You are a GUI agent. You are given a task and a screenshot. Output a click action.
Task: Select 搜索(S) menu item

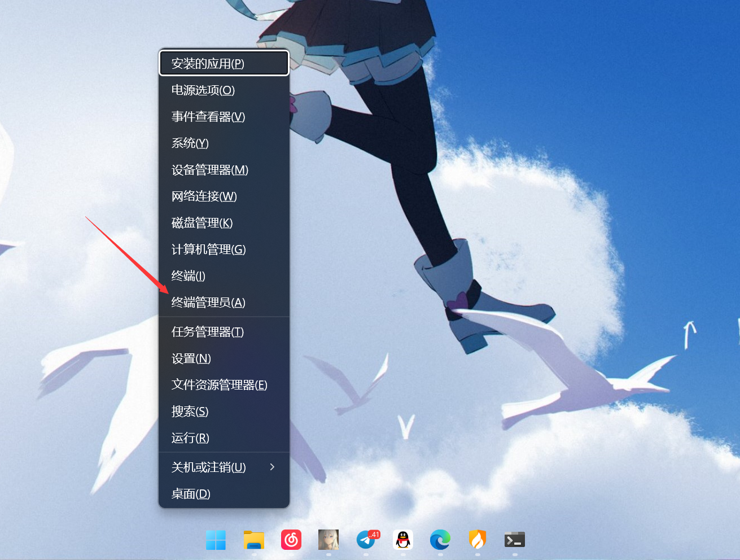224,412
